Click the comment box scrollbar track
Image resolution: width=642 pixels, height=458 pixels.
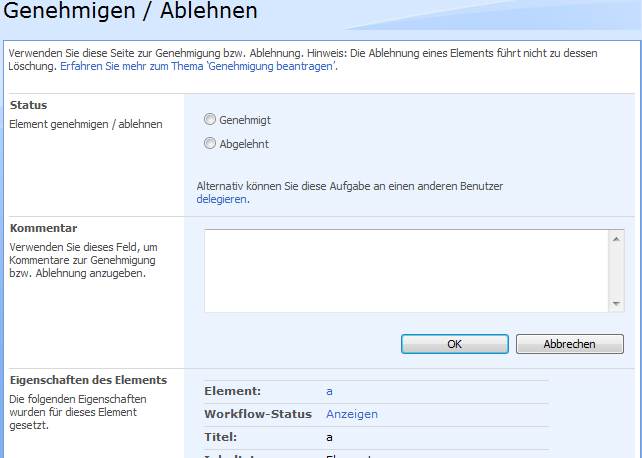616,272
